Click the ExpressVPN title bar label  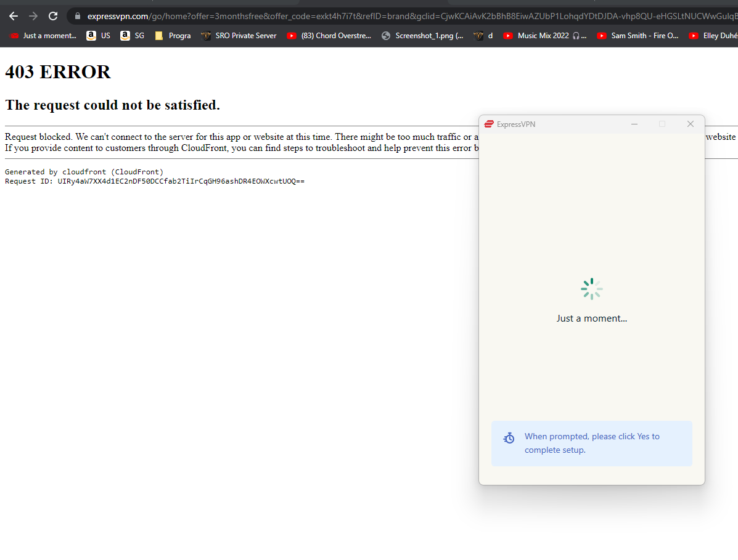point(516,124)
